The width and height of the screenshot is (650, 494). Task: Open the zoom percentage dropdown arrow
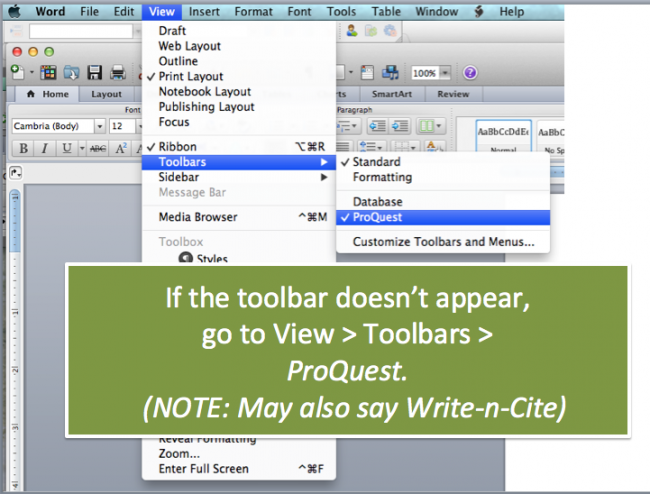tap(445, 73)
